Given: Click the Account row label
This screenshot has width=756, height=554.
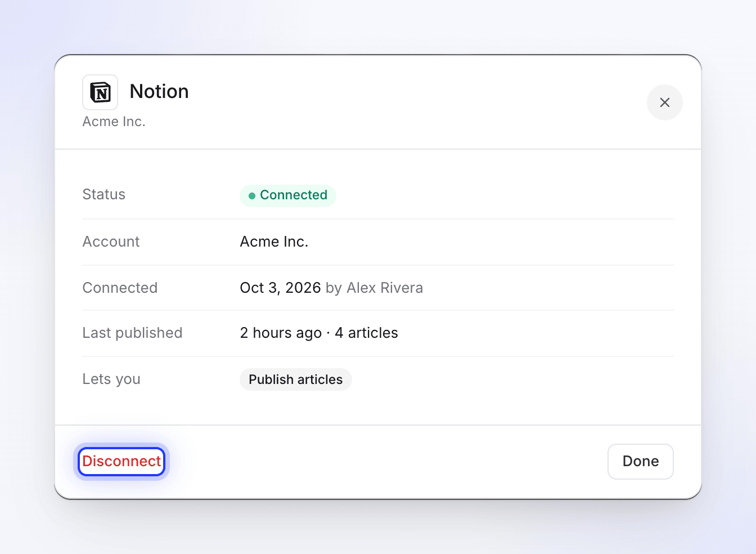Looking at the screenshot, I should pos(111,242).
